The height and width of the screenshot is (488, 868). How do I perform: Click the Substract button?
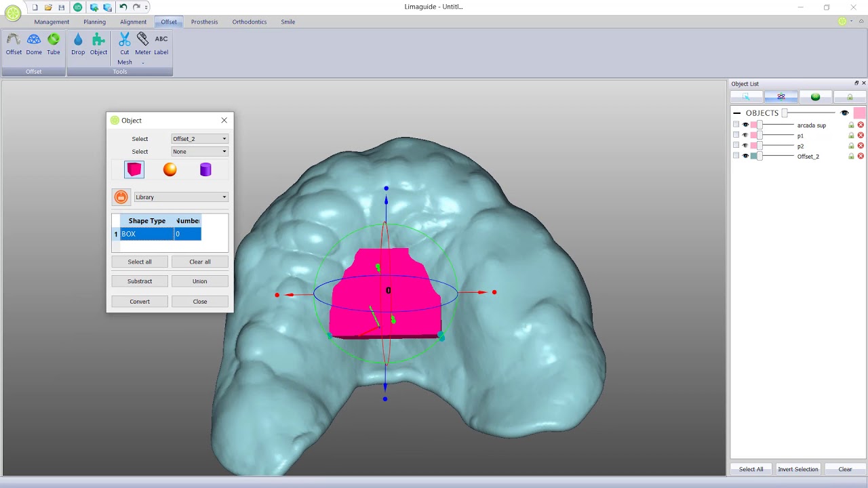[x=140, y=281]
